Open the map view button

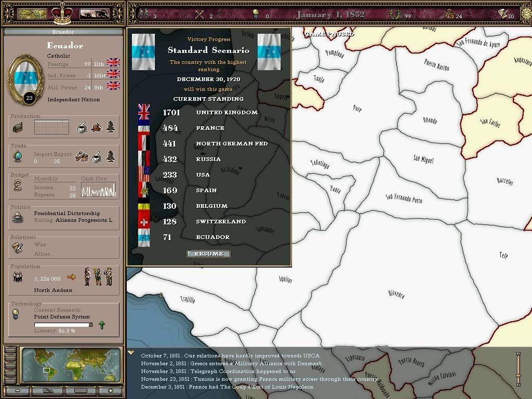tap(32, 14)
